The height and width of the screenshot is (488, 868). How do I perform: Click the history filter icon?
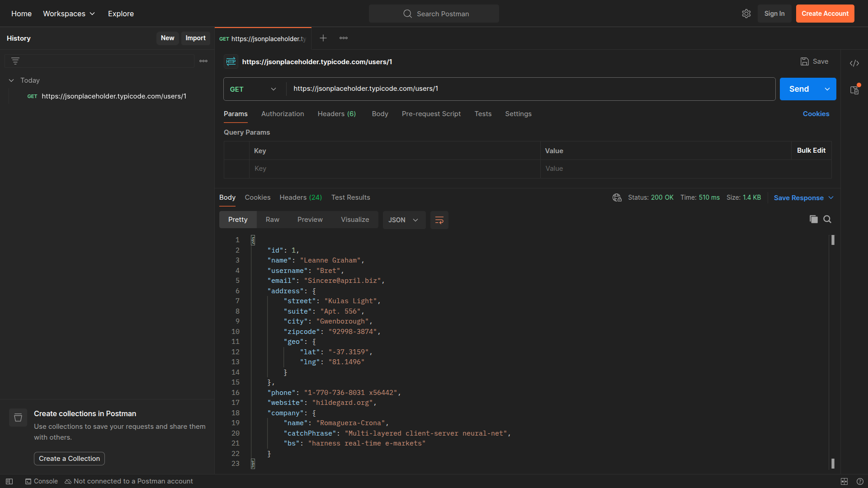[x=15, y=61]
